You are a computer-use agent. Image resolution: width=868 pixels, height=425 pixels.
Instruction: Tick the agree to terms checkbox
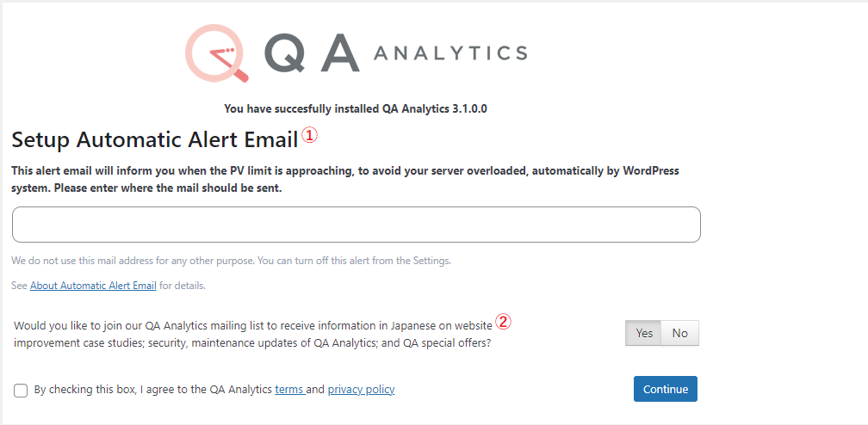21,390
